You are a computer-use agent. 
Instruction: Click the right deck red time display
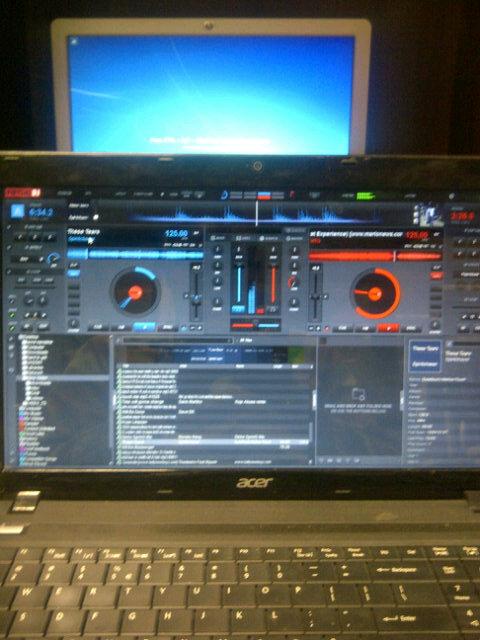pos(463,216)
